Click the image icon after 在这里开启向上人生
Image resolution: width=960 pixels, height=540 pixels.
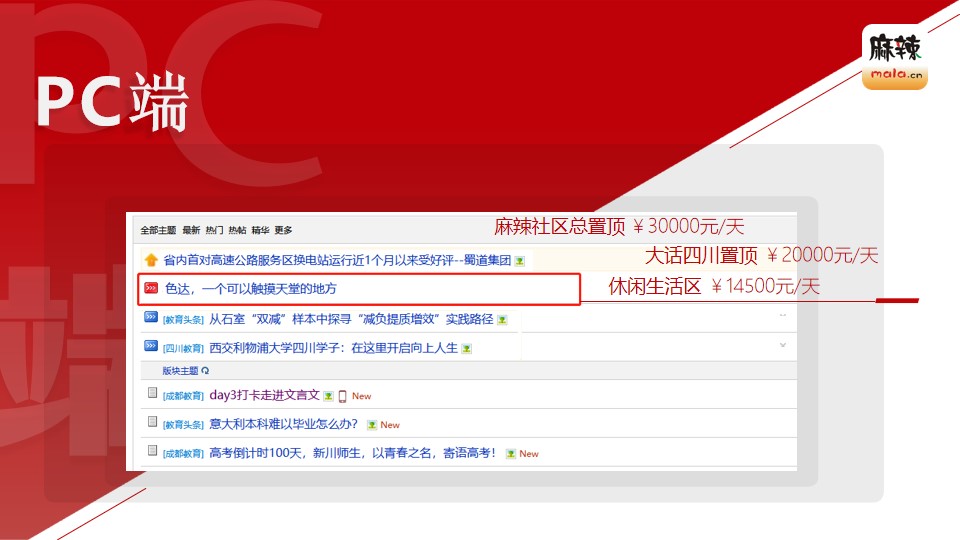click(x=467, y=348)
